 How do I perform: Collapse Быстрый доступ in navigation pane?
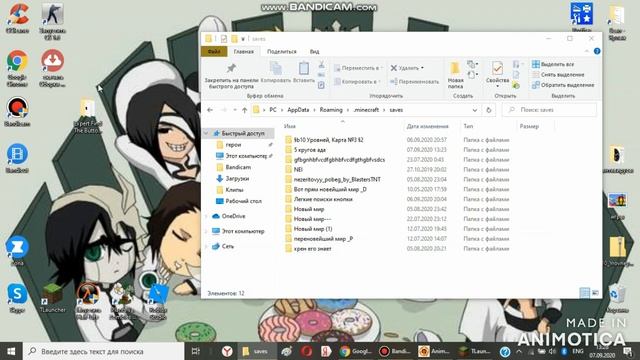coord(206,133)
